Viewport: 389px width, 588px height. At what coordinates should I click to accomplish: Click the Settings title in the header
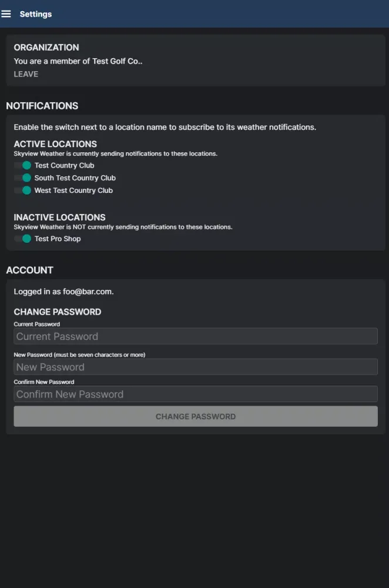[x=36, y=14]
